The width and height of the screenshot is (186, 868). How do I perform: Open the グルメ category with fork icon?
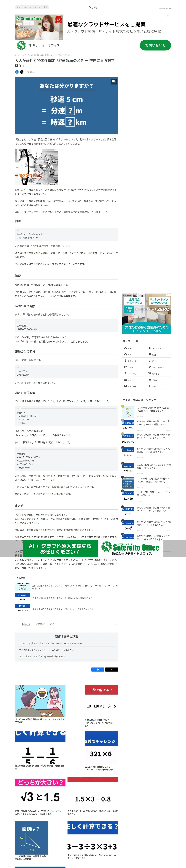[x=159, y=380]
